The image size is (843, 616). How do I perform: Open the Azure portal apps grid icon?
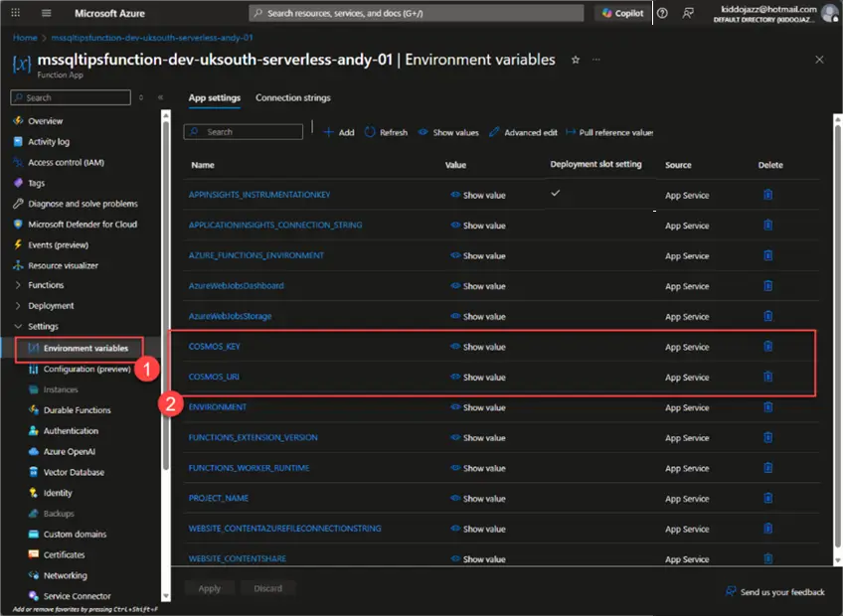pyautogui.click(x=16, y=13)
